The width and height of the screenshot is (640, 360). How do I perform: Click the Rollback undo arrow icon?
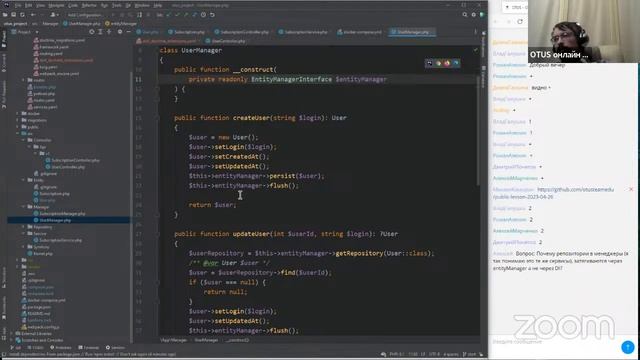pyautogui.click(x=212, y=15)
